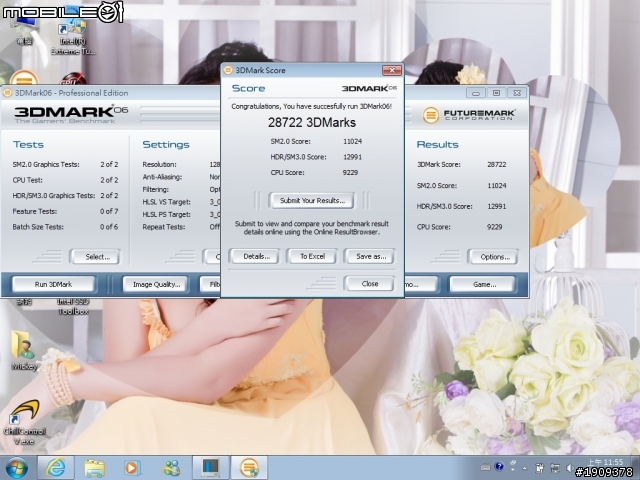Click CPU Score value 9229 in Results panel
This screenshot has width=640, height=480.
tap(494, 227)
